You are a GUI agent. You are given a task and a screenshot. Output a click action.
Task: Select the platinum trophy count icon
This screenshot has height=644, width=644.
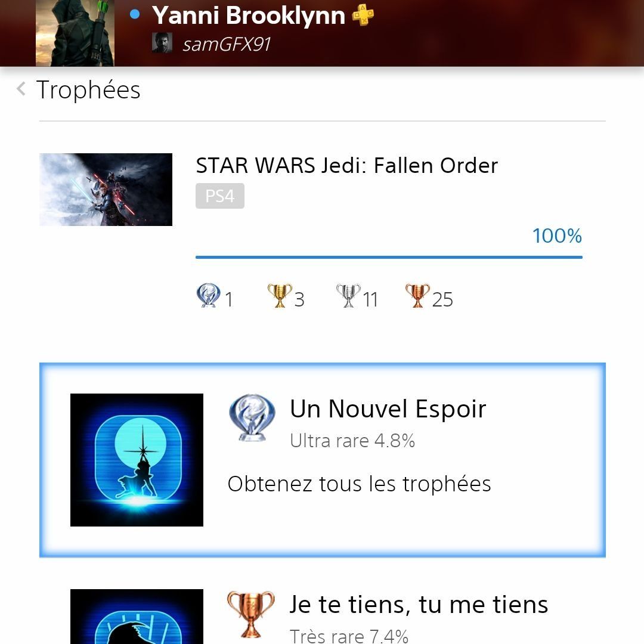click(x=209, y=295)
